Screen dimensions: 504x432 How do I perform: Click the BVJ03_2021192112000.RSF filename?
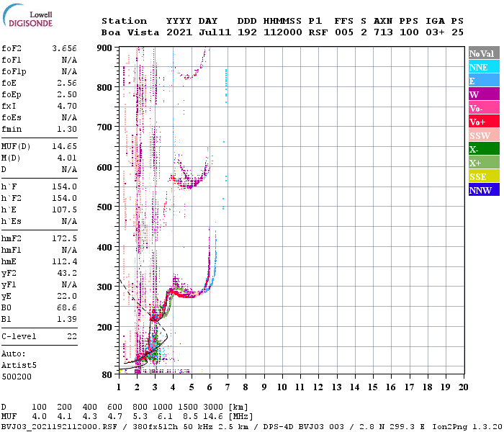point(59,427)
